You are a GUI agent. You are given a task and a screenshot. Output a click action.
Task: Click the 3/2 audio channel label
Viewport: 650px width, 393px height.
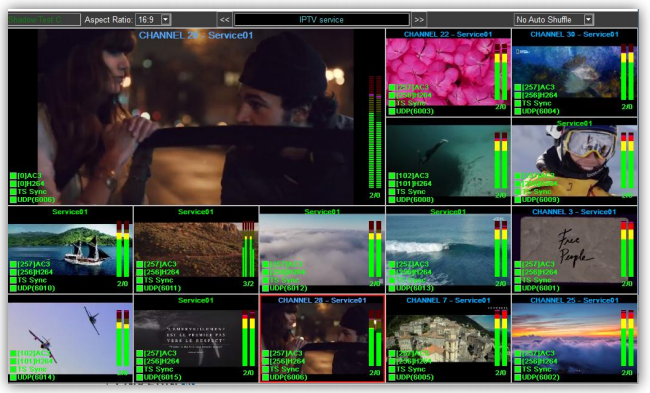(x=248, y=284)
